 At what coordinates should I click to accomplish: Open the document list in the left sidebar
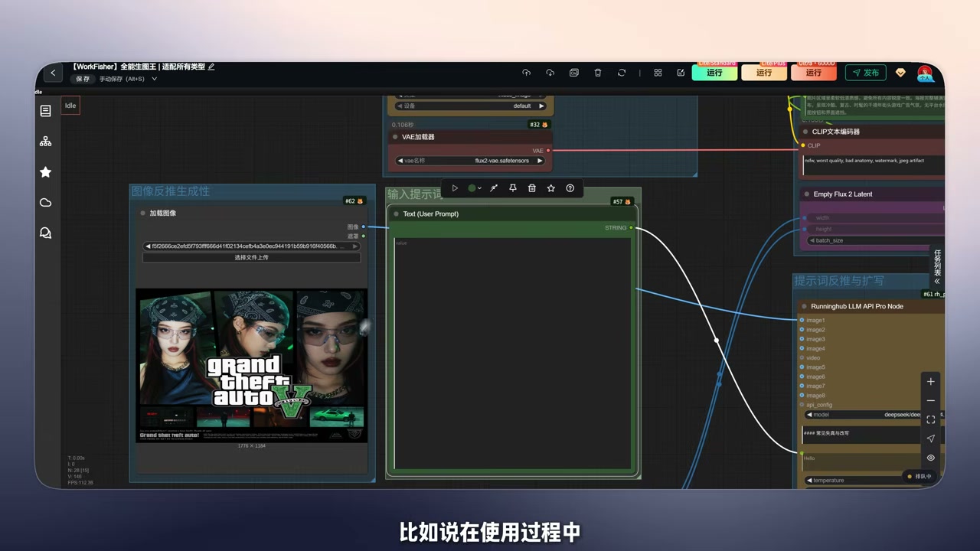tap(45, 111)
